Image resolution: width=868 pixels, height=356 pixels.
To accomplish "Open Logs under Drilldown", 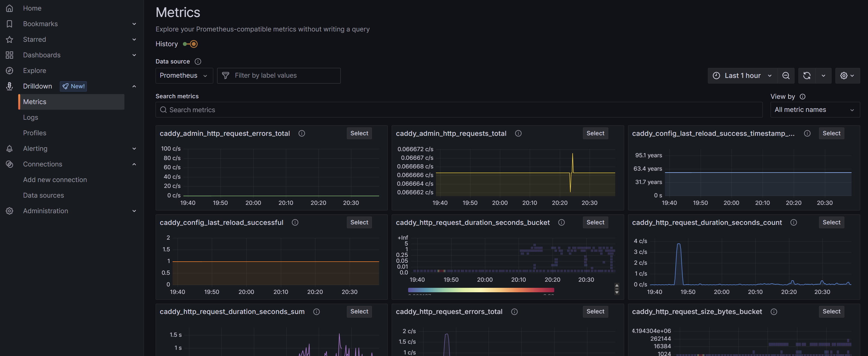I will [31, 117].
